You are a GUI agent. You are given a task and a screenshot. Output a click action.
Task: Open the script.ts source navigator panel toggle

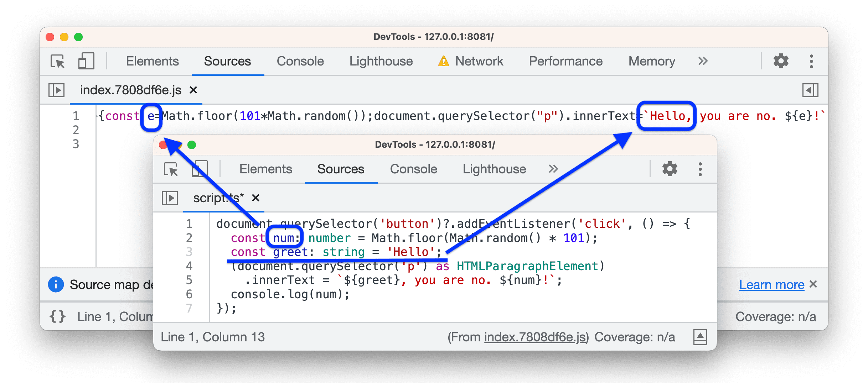point(170,198)
